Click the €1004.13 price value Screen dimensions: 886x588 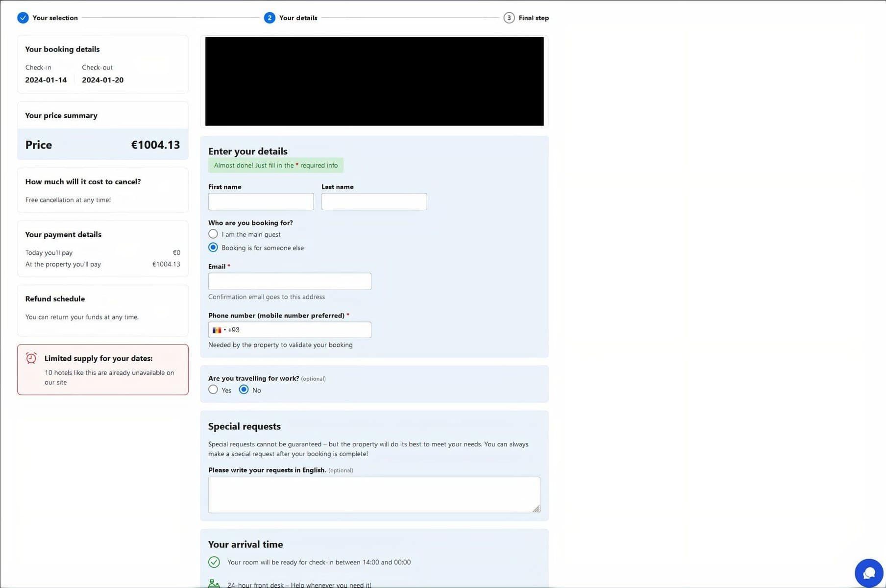pos(155,145)
